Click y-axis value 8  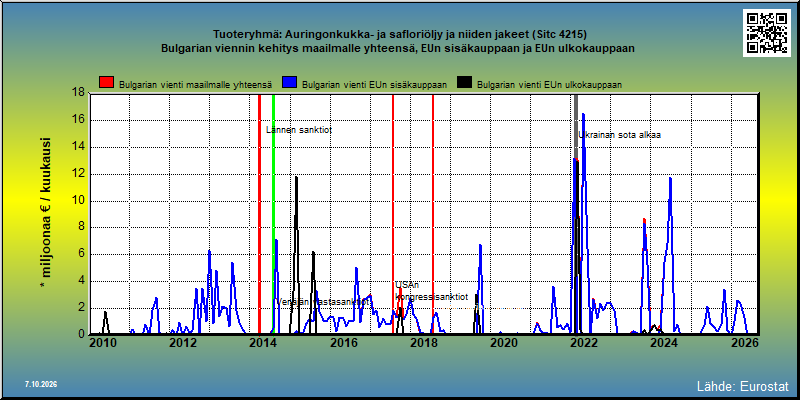(82, 227)
